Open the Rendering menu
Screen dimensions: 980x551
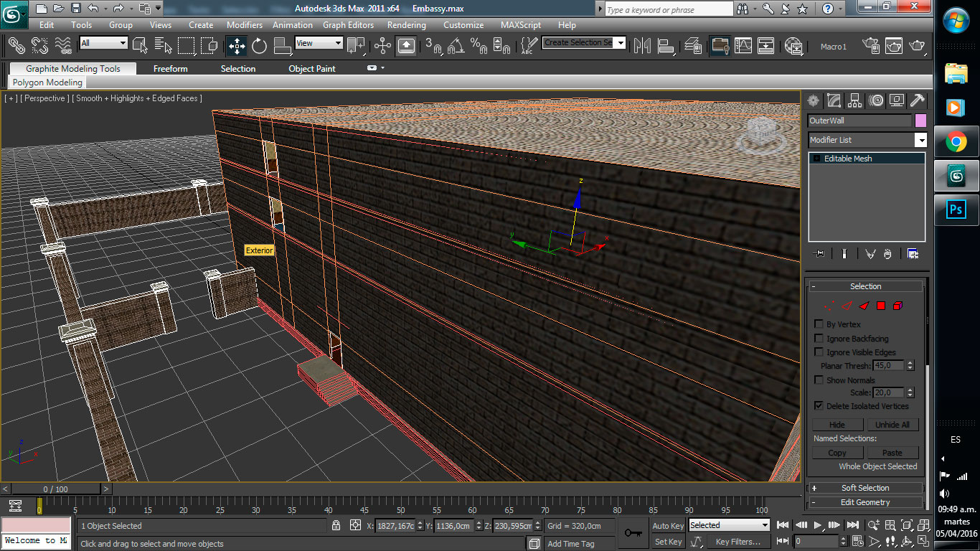click(407, 24)
